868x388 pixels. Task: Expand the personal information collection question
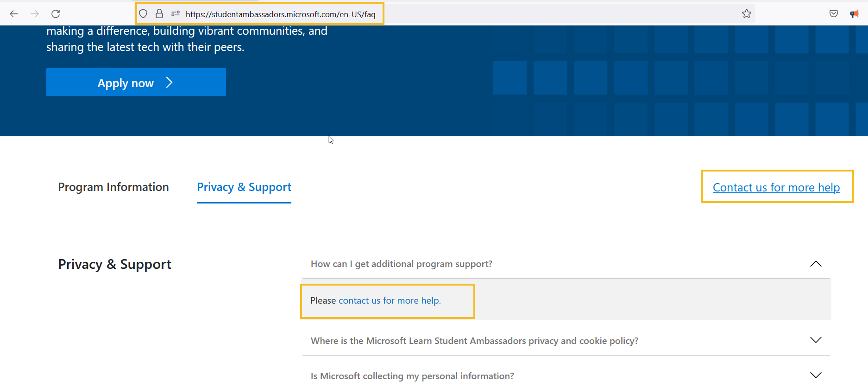click(x=816, y=375)
